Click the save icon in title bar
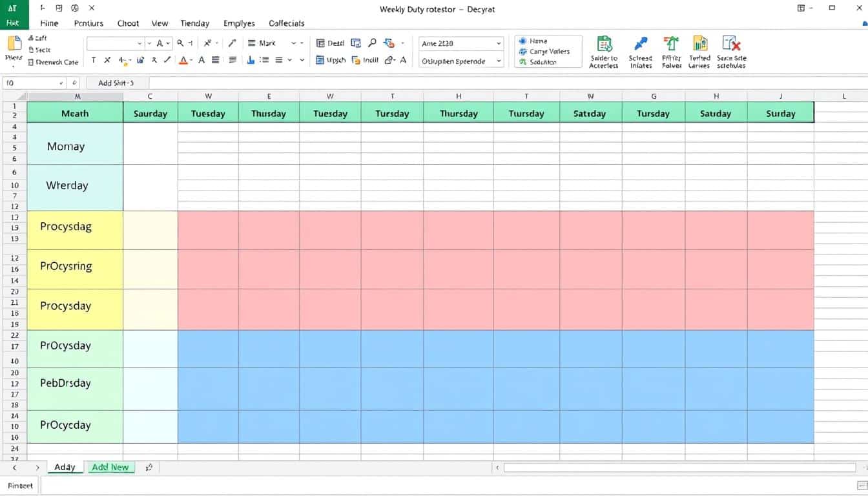The image size is (868, 496). [59, 8]
